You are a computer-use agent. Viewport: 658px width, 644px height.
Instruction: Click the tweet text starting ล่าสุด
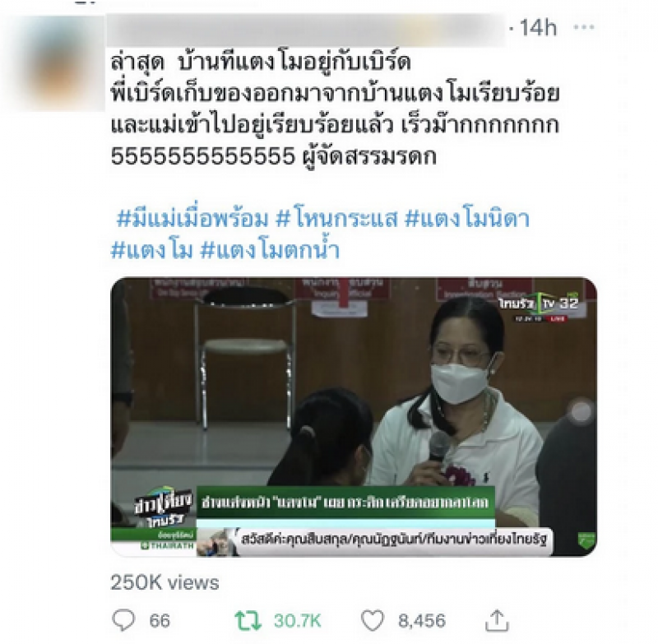(x=335, y=109)
